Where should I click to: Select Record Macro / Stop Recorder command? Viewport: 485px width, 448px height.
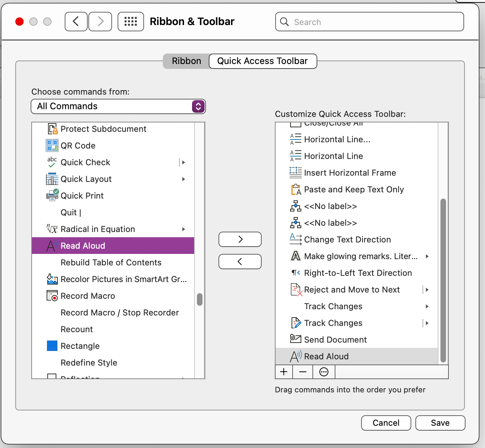pyautogui.click(x=113, y=312)
